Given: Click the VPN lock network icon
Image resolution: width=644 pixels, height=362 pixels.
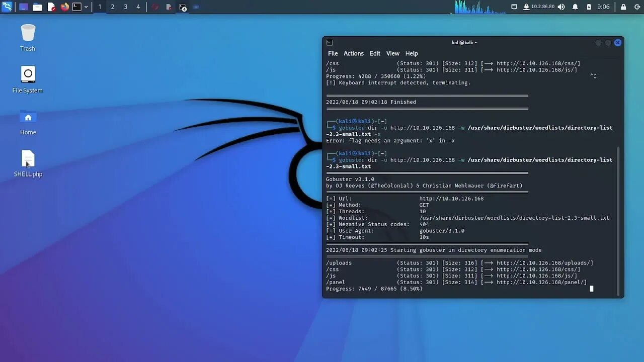Looking at the screenshot, I should tap(526, 7).
